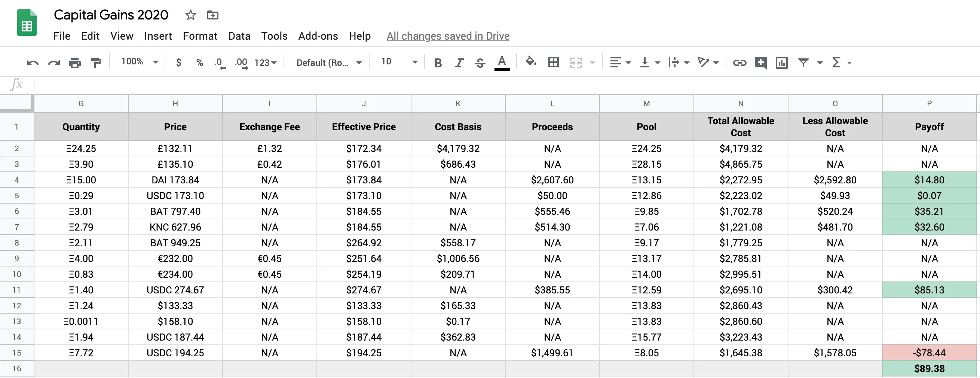Open the File menu
Viewport: 980px width, 378px height.
[62, 36]
